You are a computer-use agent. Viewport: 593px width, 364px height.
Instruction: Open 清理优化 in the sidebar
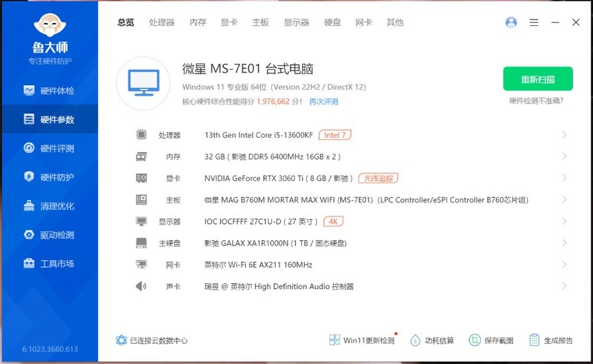point(49,206)
